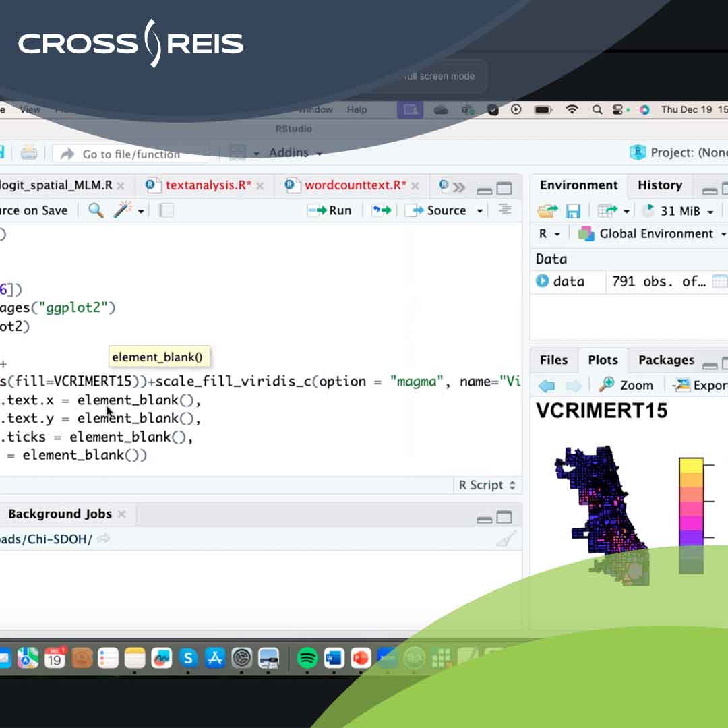Open the 31 MiB memory dropdown
728x728 pixels.
(687, 211)
